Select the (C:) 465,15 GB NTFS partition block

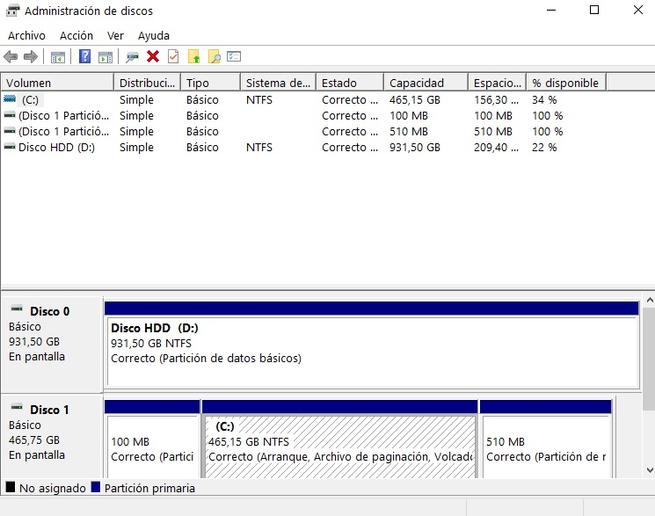340,439
